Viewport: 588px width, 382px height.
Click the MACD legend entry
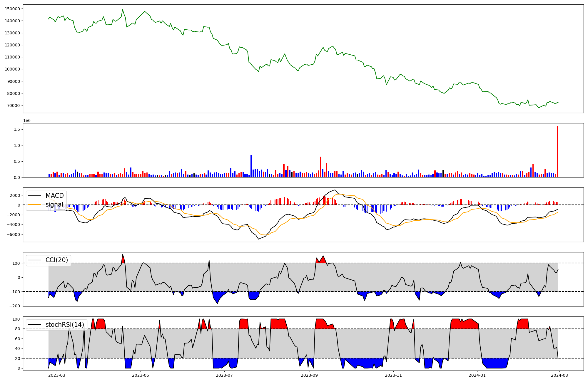click(x=54, y=196)
